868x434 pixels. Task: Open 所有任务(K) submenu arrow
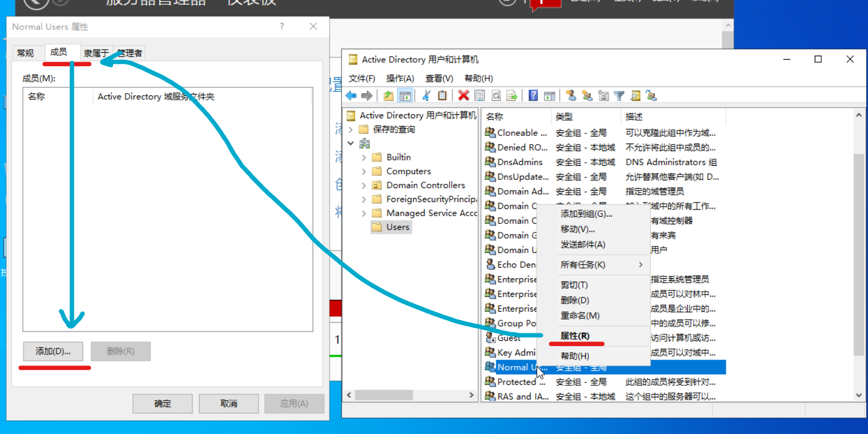coord(640,265)
